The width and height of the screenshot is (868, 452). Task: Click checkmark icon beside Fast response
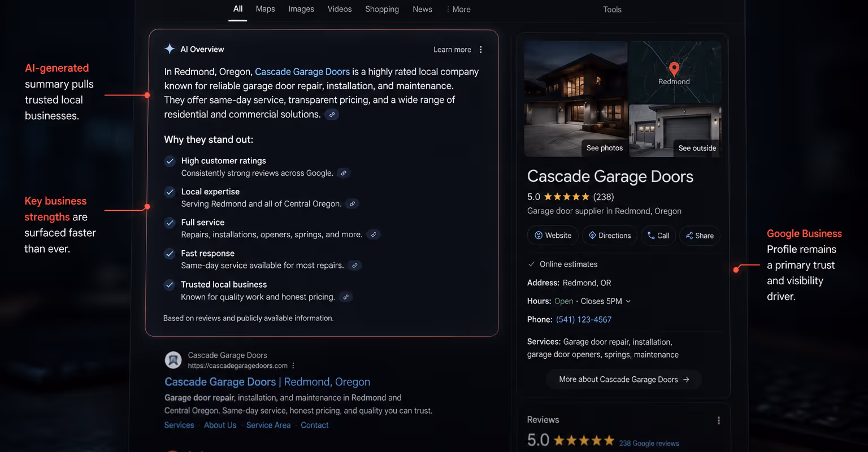[170, 254]
